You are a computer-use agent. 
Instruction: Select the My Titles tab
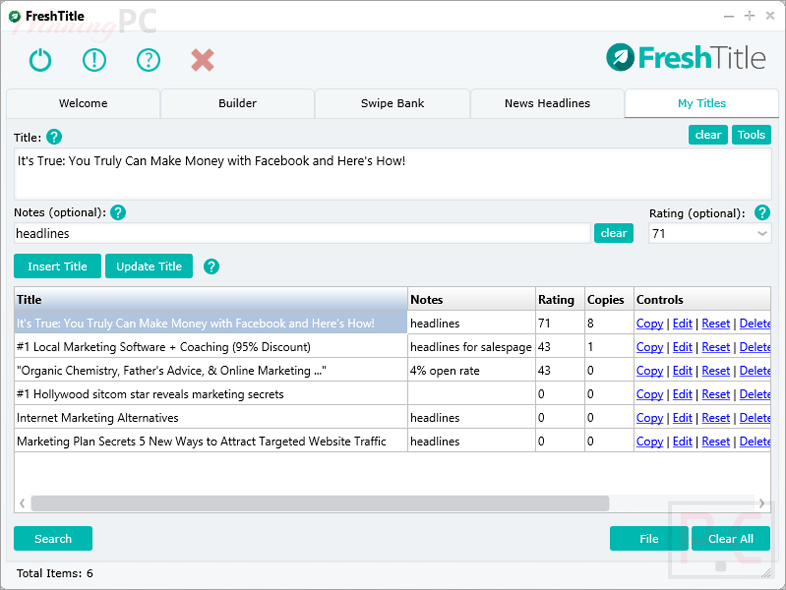click(x=702, y=103)
